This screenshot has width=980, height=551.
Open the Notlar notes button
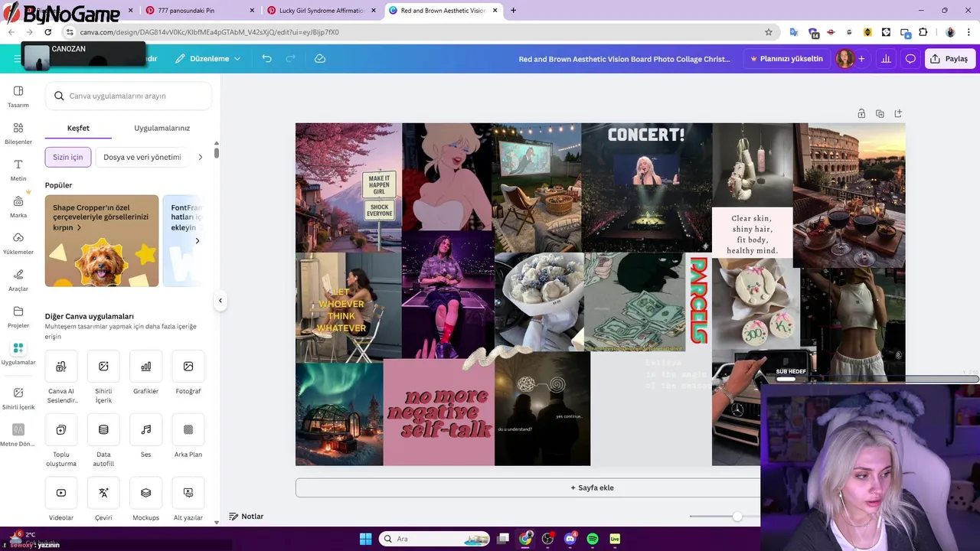[246, 517]
